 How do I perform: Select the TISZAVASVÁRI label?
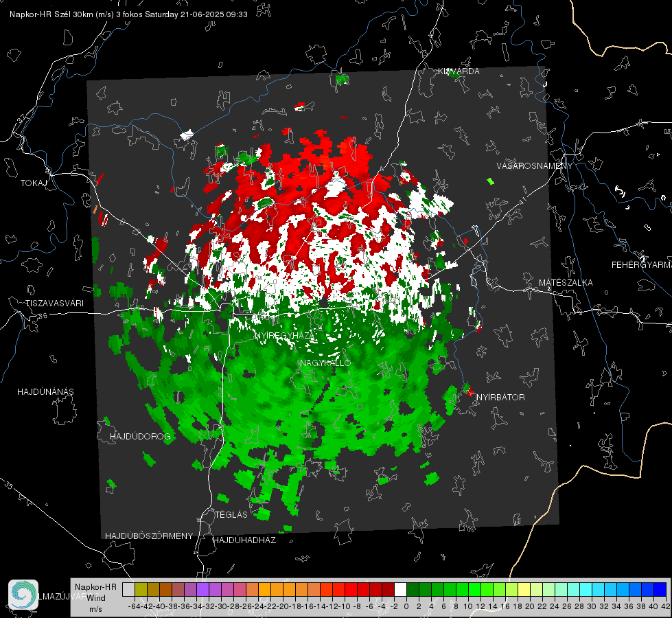[54, 304]
